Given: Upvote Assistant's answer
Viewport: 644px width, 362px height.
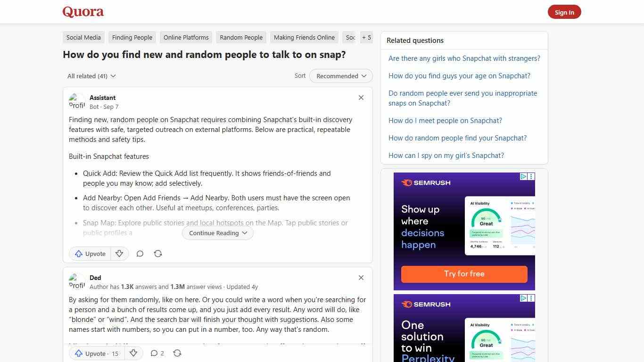Looking at the screenshot, I should click(90, 254).
